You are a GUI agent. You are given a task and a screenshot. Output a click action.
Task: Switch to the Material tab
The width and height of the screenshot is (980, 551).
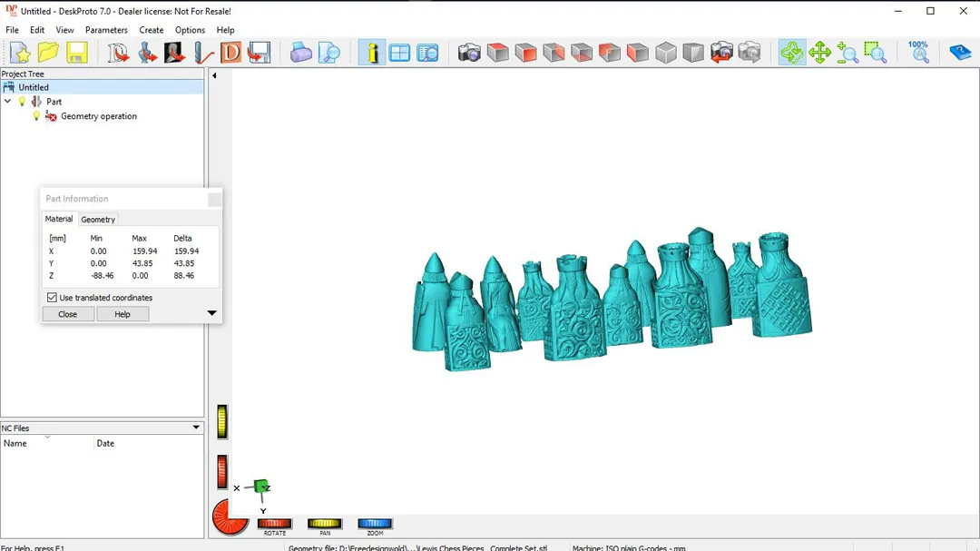59,219
